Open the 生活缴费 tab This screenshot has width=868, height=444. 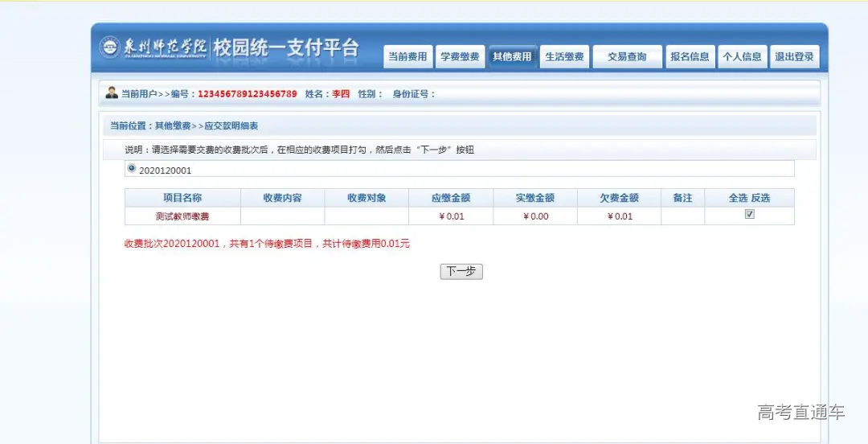564,56
